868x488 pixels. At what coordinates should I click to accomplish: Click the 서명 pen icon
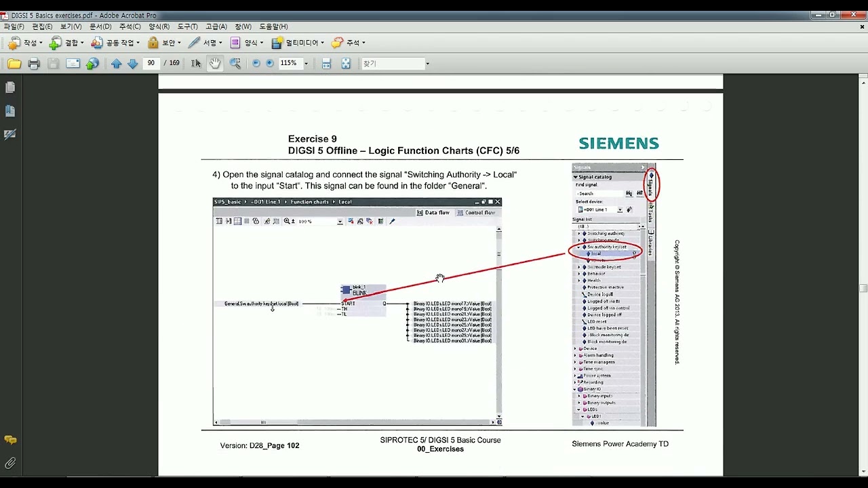(194, 43)
